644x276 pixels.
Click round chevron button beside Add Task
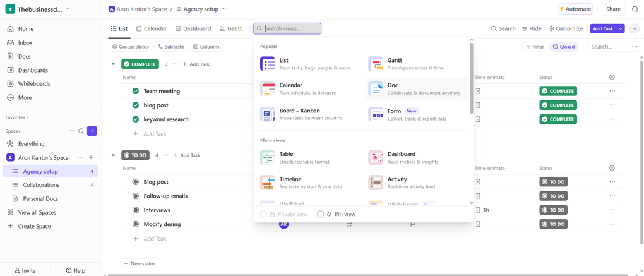(635, 29)
